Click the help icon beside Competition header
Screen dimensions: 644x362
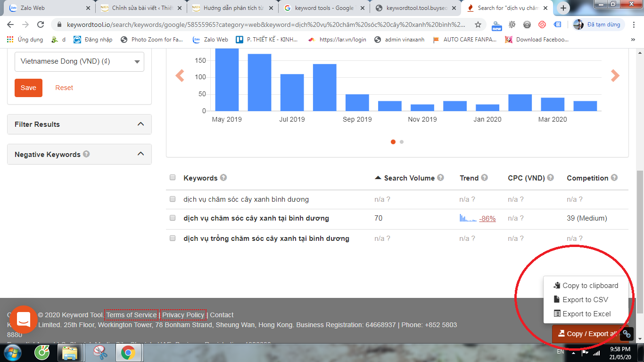[614, 178]
